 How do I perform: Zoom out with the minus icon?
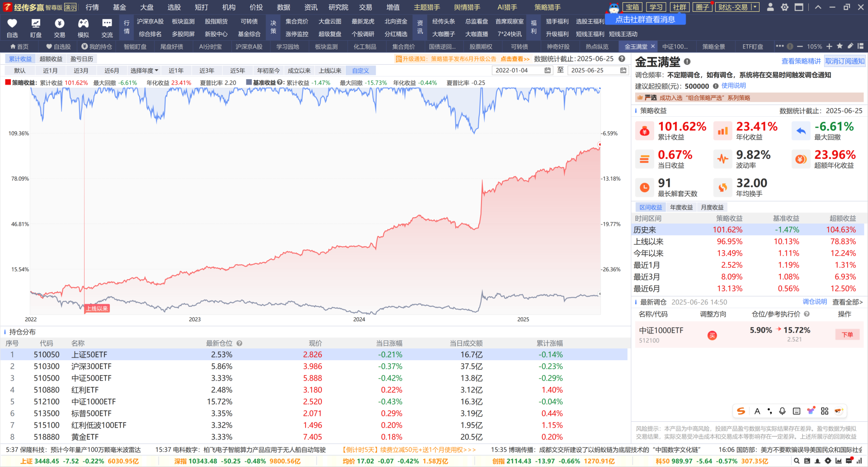pos(800,46)
